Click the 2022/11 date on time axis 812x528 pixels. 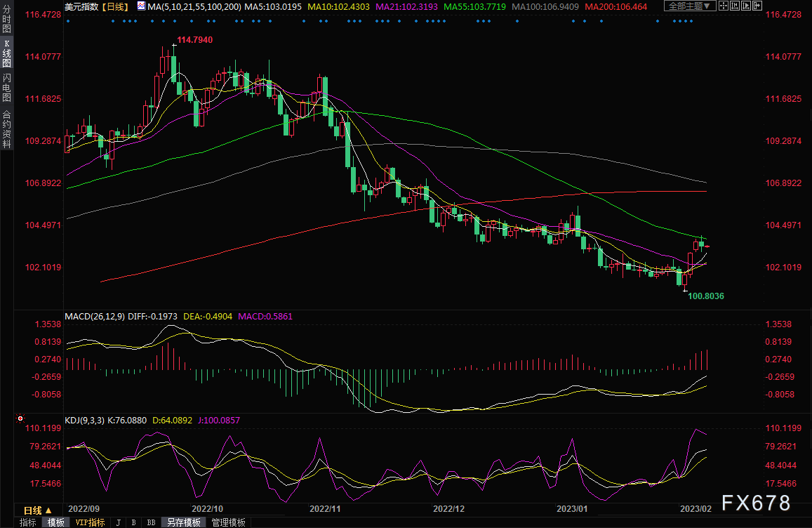325,509
